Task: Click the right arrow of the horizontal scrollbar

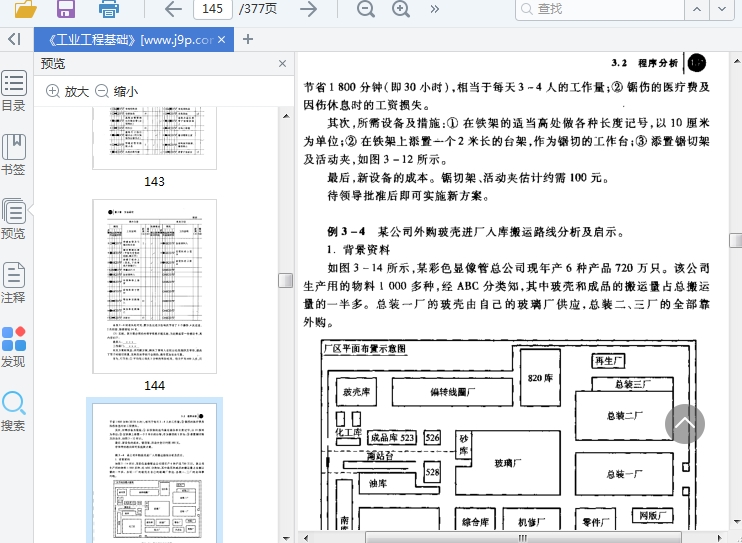Action: (719, 538)
